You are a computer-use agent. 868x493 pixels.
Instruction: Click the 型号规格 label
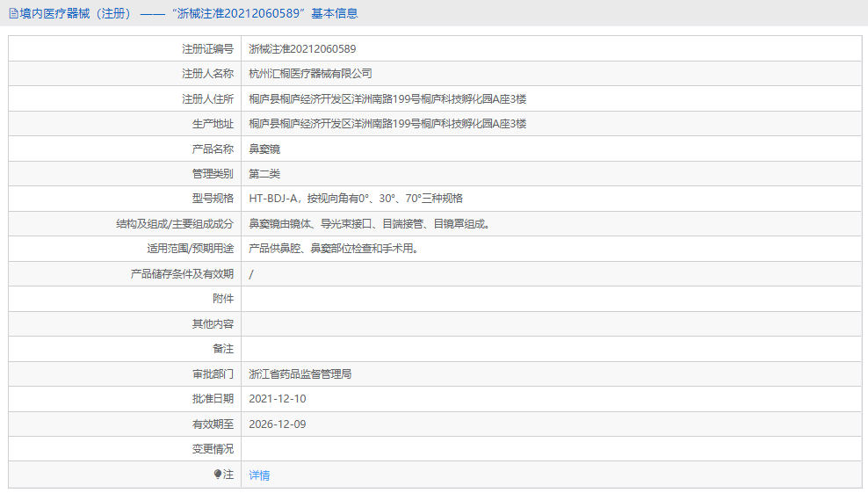pyautogui.click(x=213, y=199)
